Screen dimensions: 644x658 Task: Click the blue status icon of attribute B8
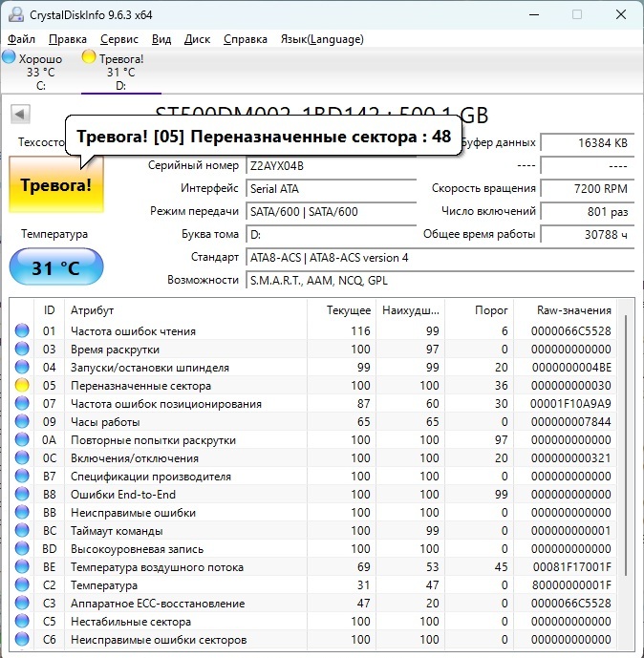22,494
